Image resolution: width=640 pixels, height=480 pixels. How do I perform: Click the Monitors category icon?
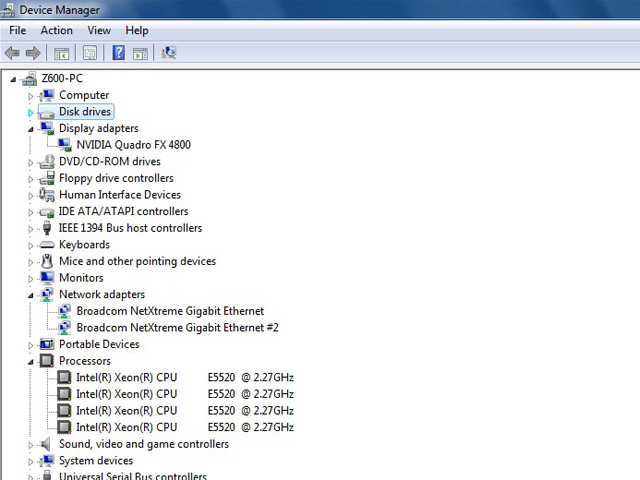pos(47,278)
